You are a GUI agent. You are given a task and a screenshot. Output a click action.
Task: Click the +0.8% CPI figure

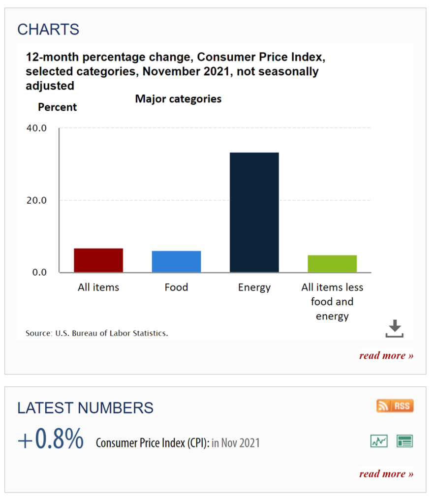point(51,439)
